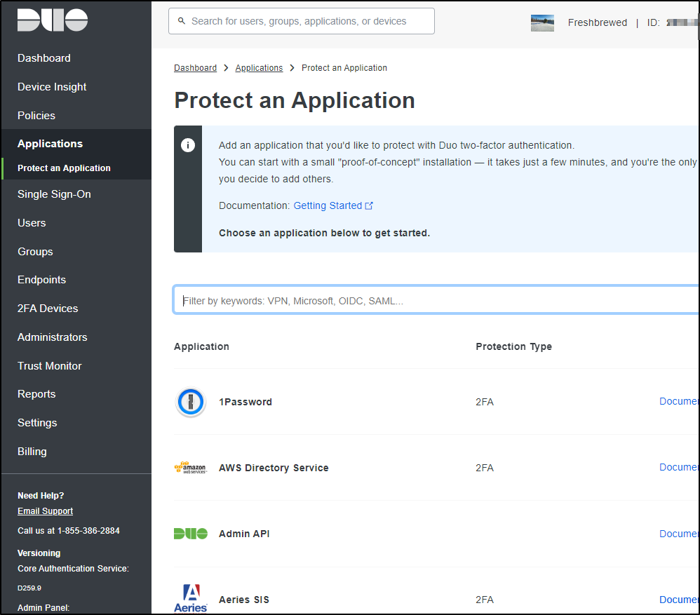Image resolution: width=700 pixels, height=615 pixels.
Task: Open the Documentation link for Aeries SIS
Action: click(x=678, y=600)
